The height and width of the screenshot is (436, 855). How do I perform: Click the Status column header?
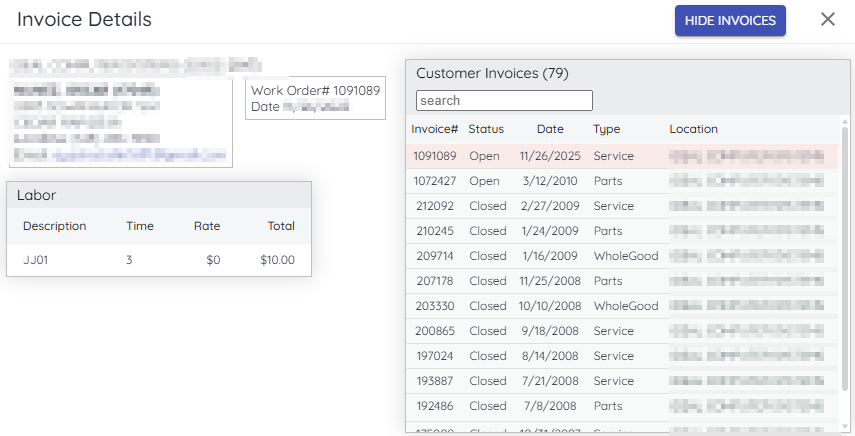486,129
